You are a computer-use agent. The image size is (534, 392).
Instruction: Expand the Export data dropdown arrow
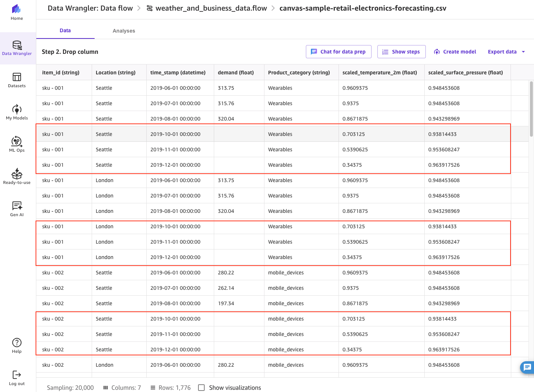tap(523, 52)
